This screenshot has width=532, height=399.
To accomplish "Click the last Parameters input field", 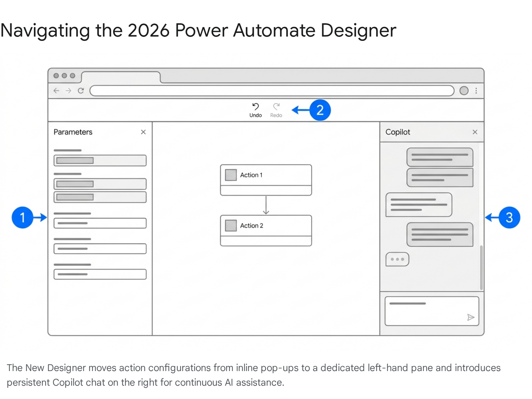I will pyautogui.click(x=100, y=274).
